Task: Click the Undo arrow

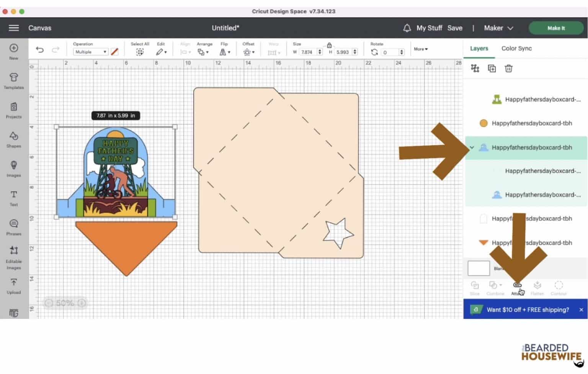Action: 40,50
